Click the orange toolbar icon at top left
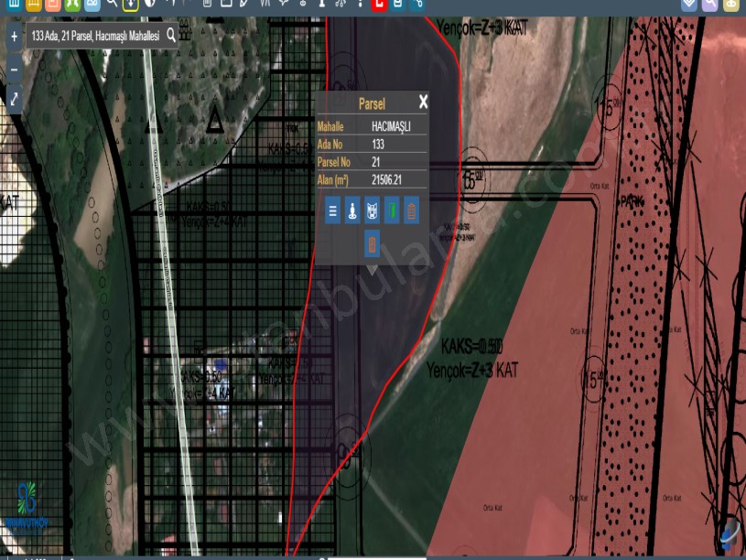The image size is (746, 560). click(53, 4)
